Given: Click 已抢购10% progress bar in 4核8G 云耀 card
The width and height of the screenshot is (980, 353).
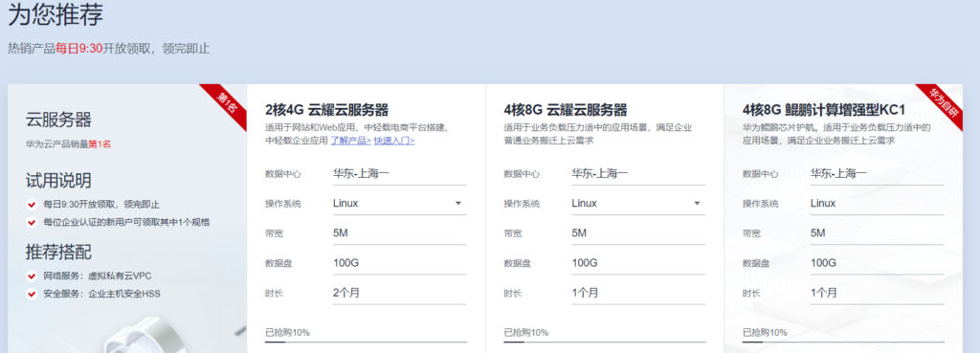Looking at the screenshot, I should [x=605, y=342].
